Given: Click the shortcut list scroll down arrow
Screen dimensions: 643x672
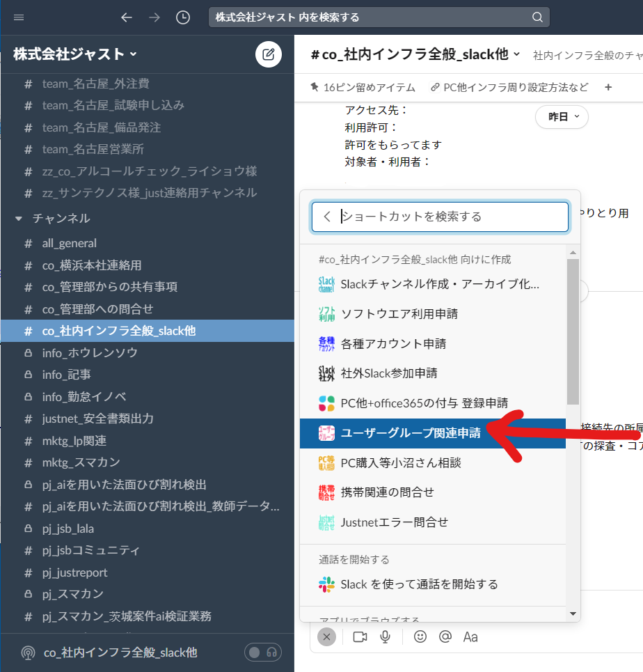Looking at the screenshot, I should [x=573, y=614].
